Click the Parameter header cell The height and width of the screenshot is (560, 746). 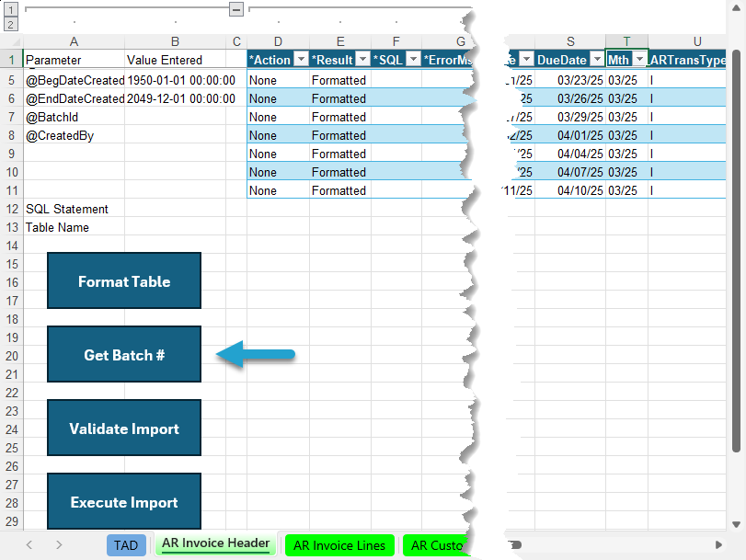75,60
